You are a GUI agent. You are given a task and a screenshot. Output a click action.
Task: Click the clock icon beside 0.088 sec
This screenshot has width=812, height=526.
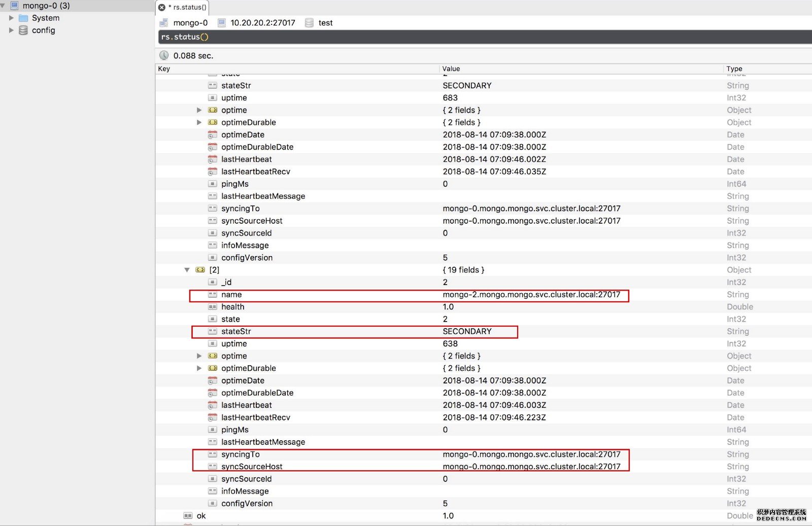tap(164, 56)
